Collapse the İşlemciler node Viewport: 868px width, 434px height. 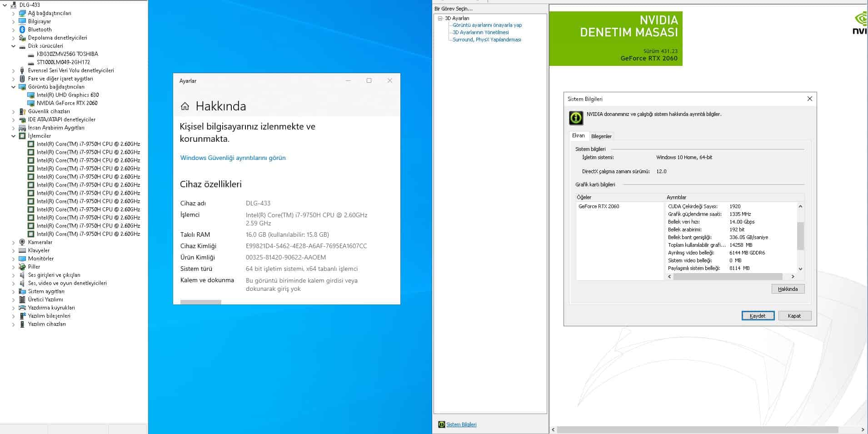pyautogui.click(x=14, y=136)
